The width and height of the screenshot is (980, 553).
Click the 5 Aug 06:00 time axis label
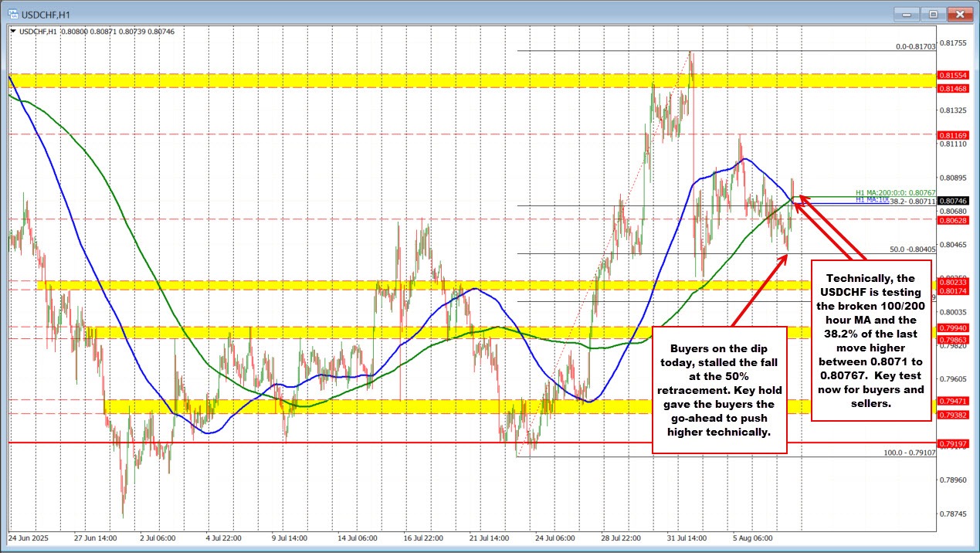pyautogui.click(x=754, y=536)
